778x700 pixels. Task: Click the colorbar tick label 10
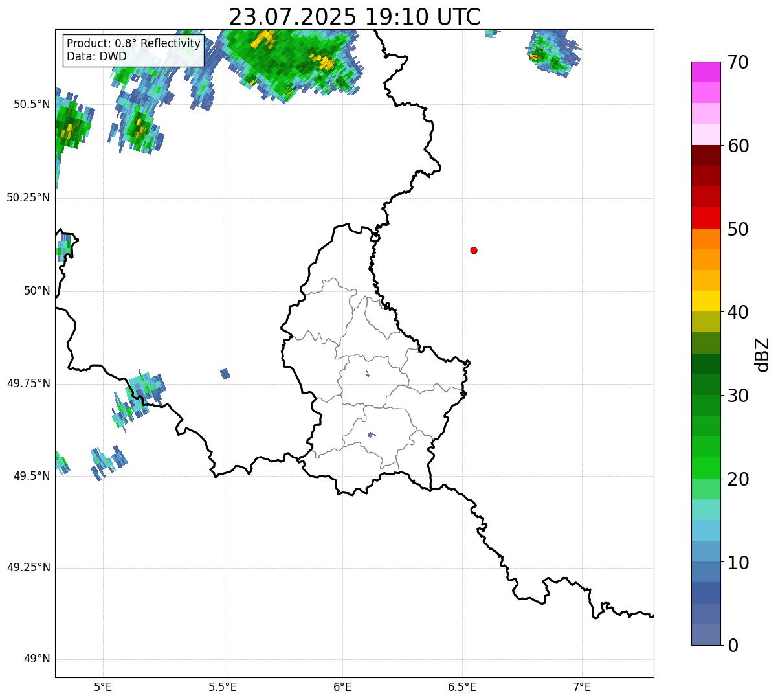(x=738, y=563)
